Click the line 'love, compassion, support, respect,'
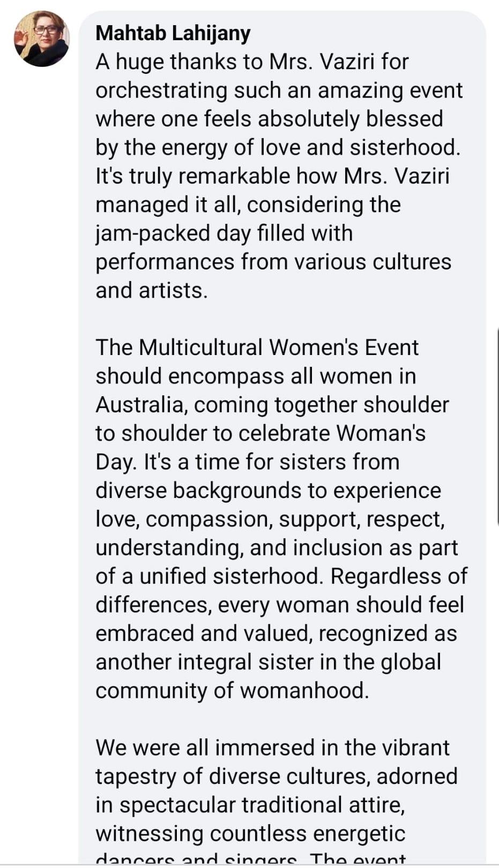This screenshot has height=868, width=499. tap(270, 519)
